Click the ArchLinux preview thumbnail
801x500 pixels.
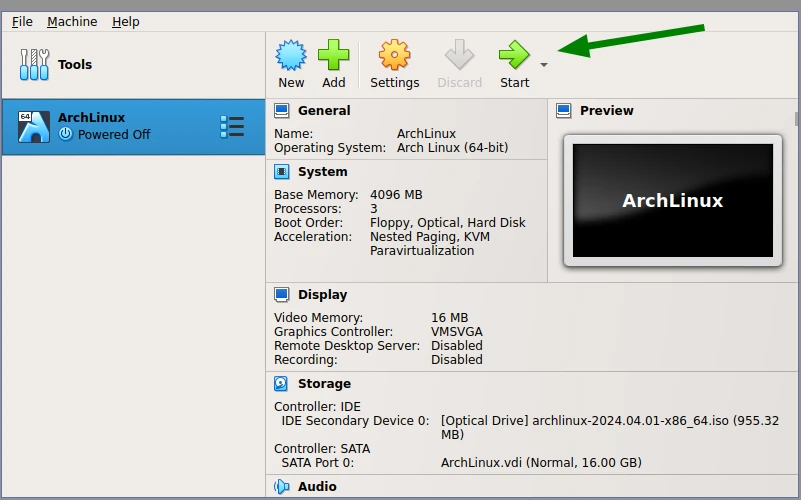(x=672, y=200)
